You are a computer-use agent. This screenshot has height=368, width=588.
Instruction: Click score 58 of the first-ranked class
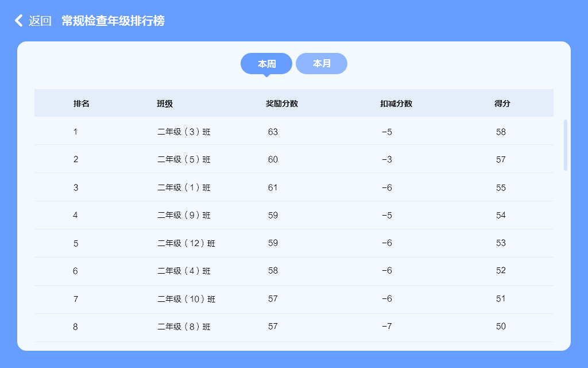point(501,132)
